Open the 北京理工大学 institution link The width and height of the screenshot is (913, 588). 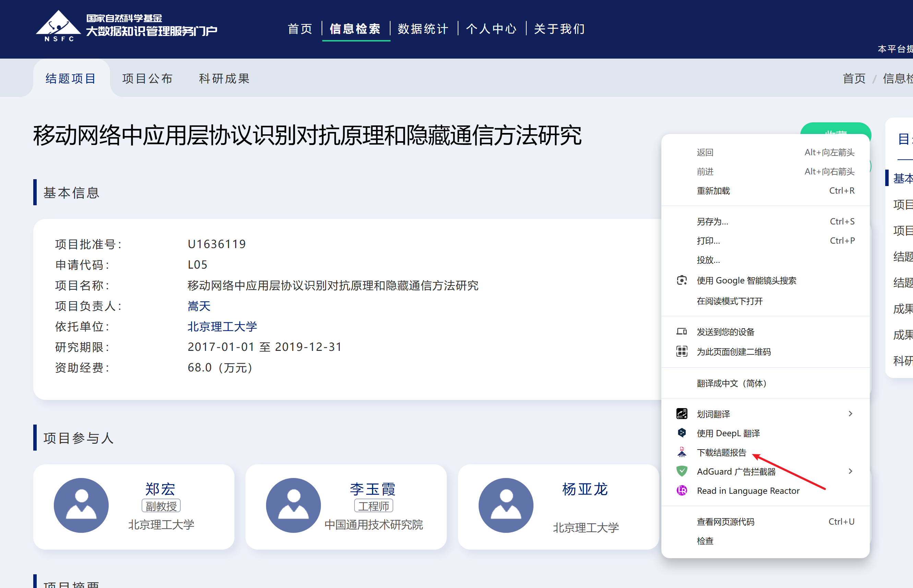click(x=222, y=327)
